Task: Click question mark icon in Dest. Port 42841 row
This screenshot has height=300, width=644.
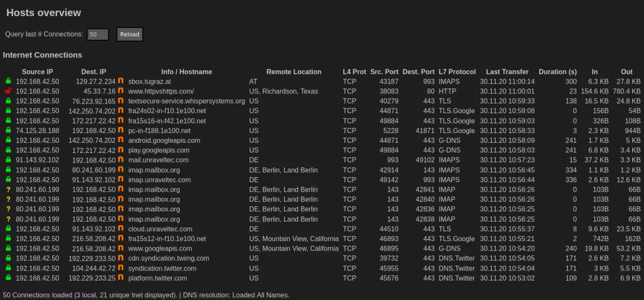Action: 8,189
